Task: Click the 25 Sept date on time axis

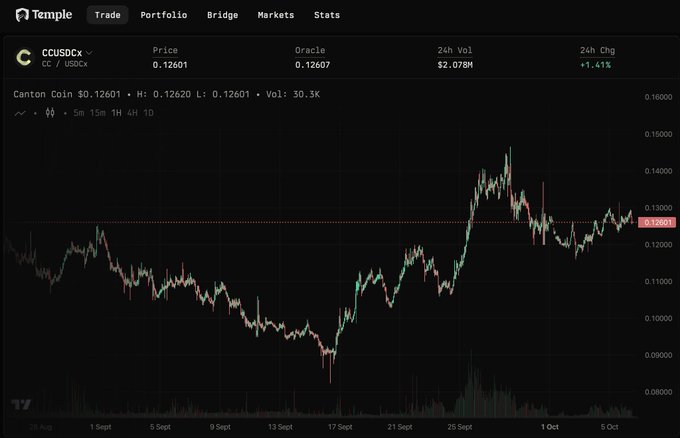Action: click(x=460, y=427)
